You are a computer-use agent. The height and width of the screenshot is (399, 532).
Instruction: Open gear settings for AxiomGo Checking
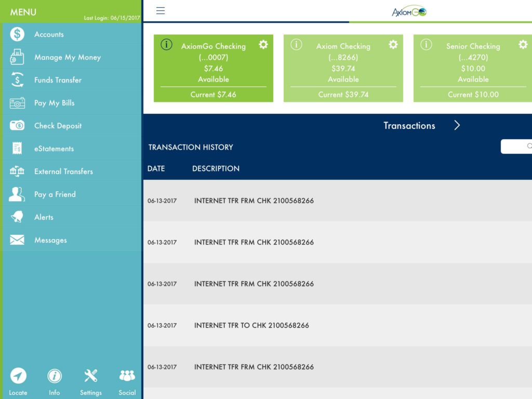[x=263, y=45]
